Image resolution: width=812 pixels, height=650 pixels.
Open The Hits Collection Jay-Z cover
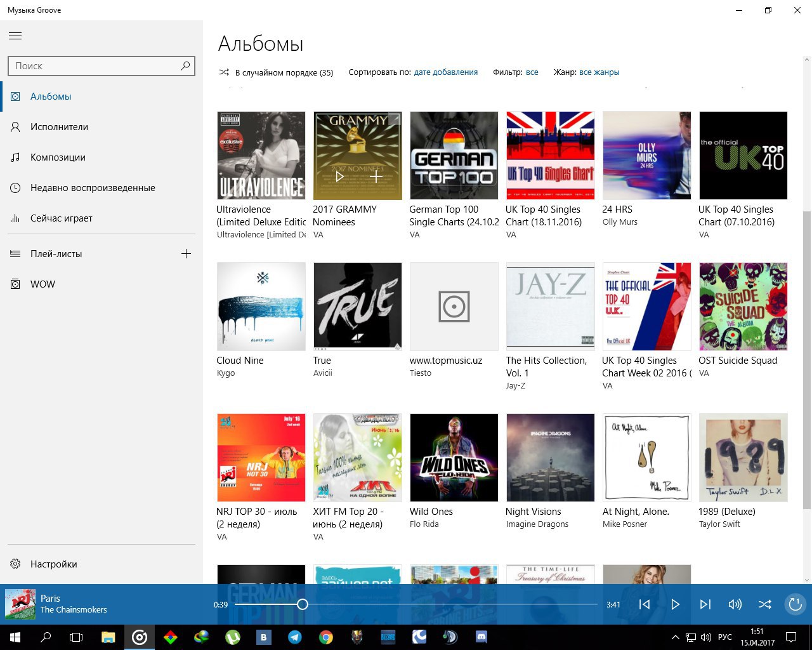551,307
